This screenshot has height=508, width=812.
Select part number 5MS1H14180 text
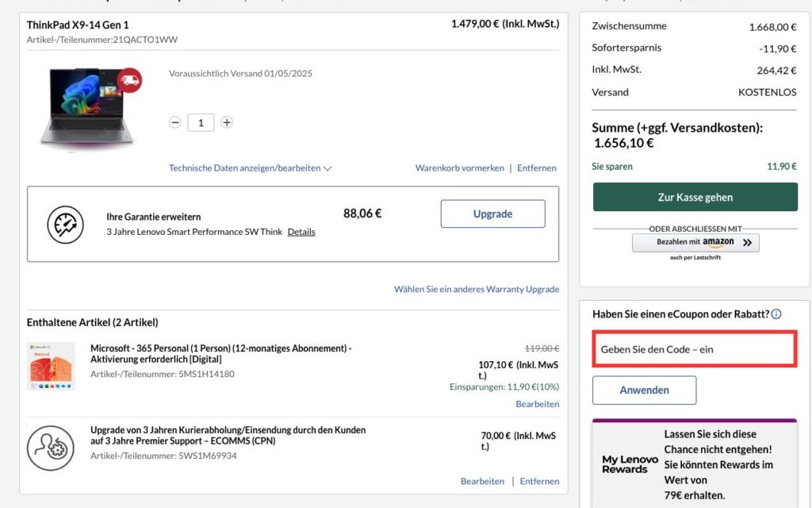206,374
